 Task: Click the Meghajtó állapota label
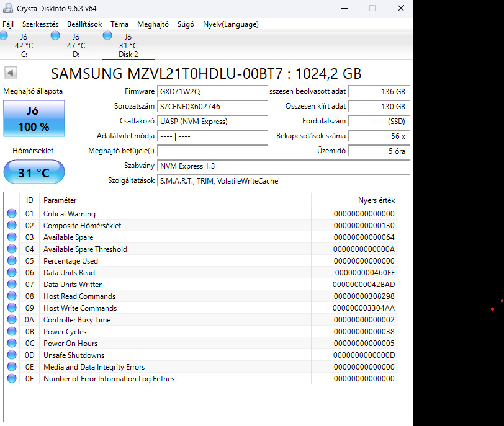tap(33, 91)
